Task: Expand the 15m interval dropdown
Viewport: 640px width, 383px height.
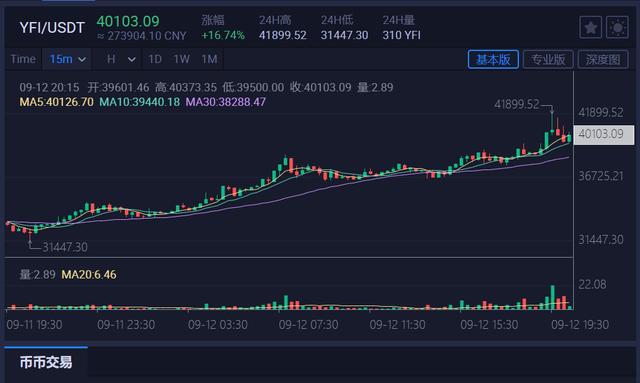Action: (67, 59)
